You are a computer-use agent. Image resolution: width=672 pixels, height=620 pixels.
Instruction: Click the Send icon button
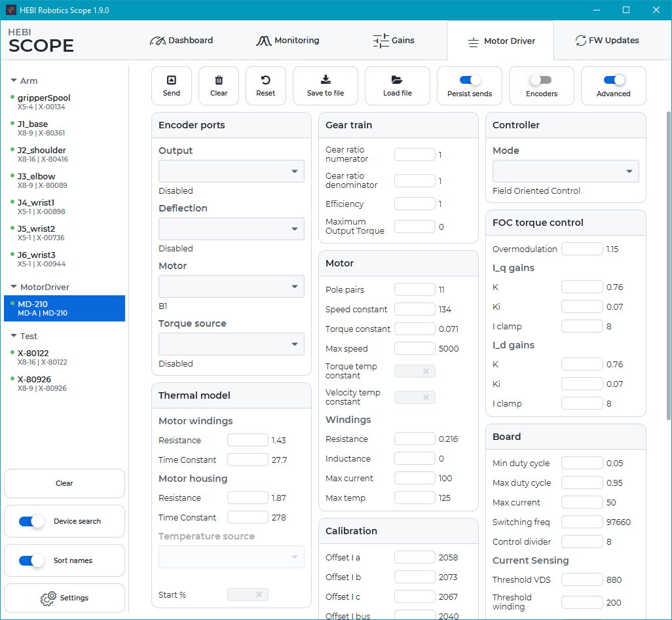click(171, 81)
